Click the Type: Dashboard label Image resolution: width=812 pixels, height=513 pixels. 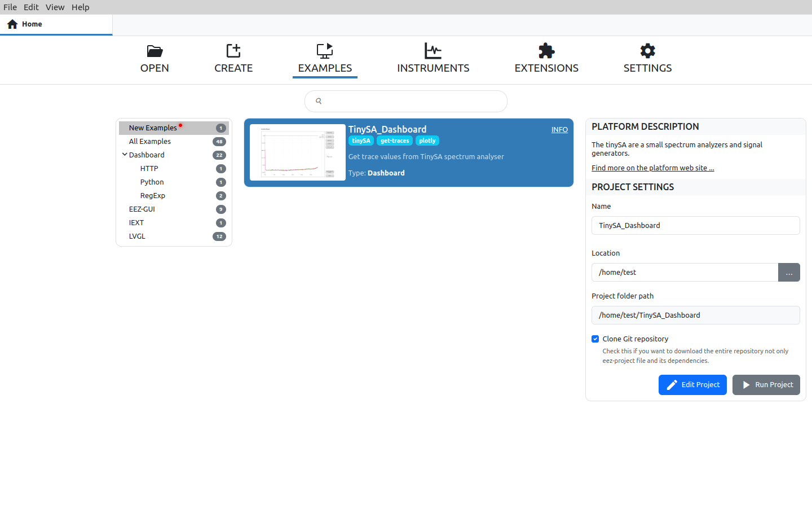pos(377,173)
